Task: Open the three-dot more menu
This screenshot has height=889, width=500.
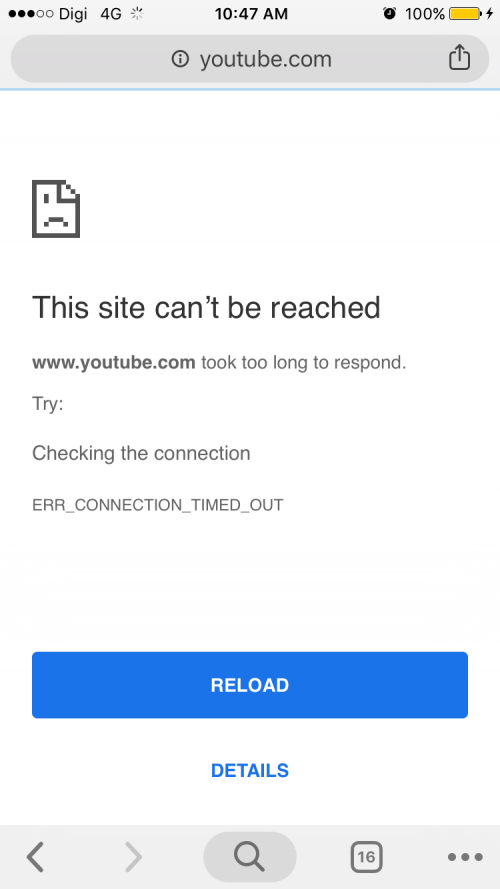Action: tap(465, 857)
